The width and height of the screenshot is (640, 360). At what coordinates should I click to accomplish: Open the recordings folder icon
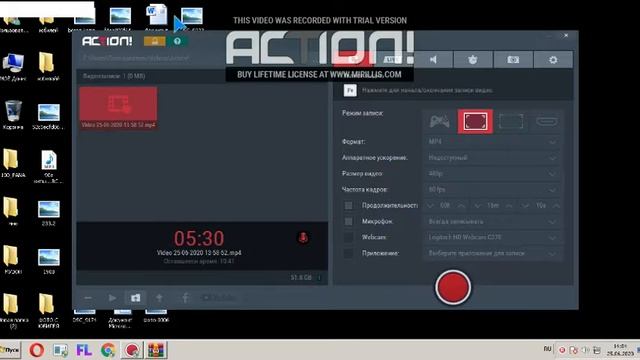point(136,298)
